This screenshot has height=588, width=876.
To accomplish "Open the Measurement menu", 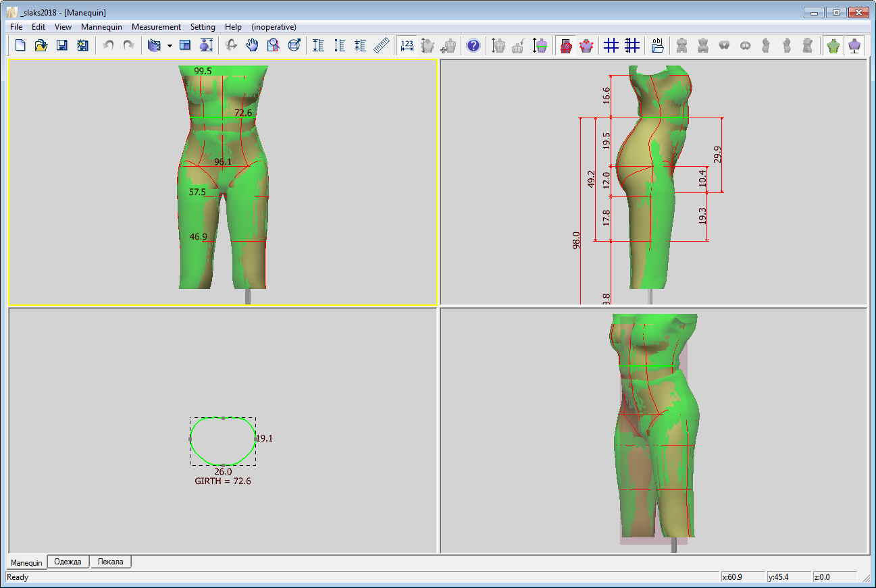I will (156, 27).
